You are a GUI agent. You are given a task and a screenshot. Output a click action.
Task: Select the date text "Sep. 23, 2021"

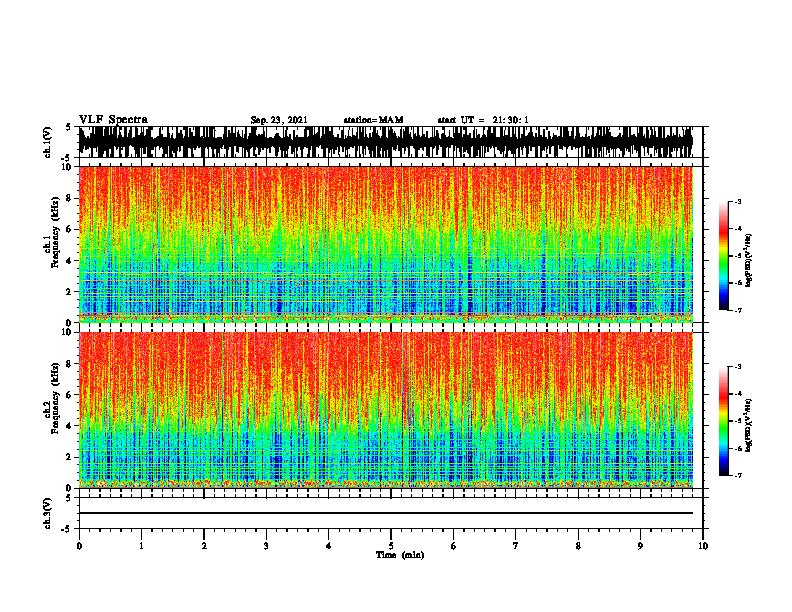pyautogui.click(x=279, y=120)
